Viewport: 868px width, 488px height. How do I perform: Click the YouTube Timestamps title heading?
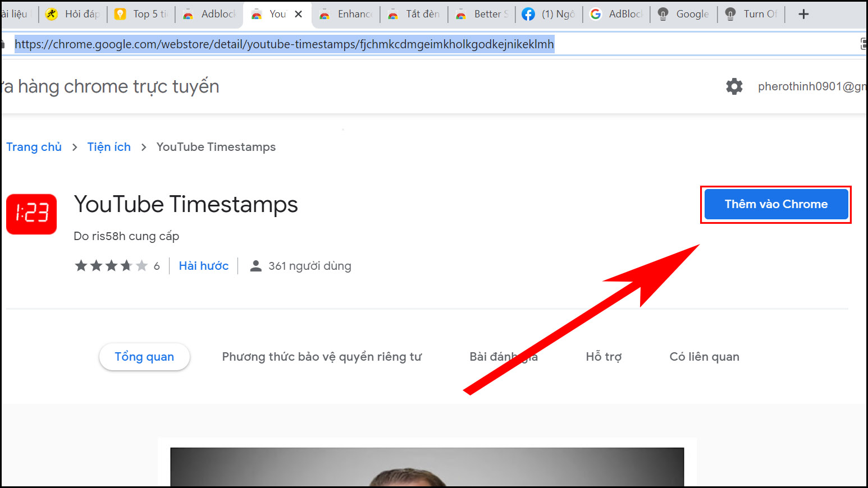(x=186, y=205)
